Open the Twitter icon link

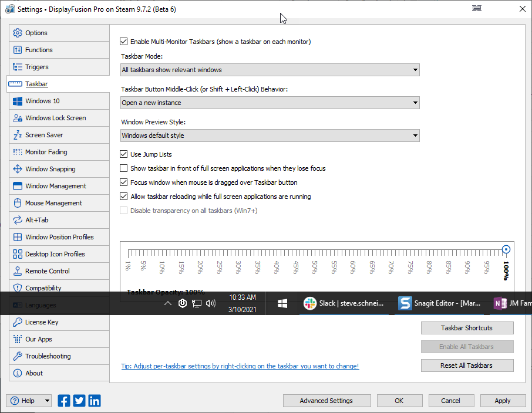point(79,401)
